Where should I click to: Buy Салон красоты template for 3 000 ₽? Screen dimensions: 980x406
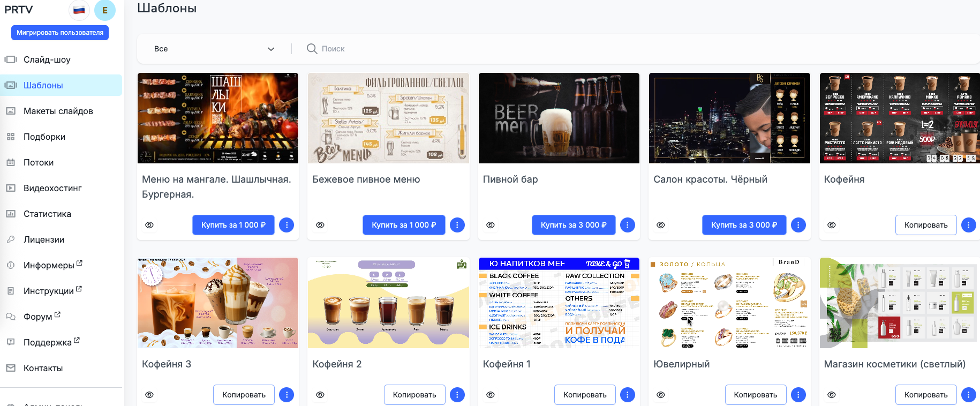coord(744,225)
